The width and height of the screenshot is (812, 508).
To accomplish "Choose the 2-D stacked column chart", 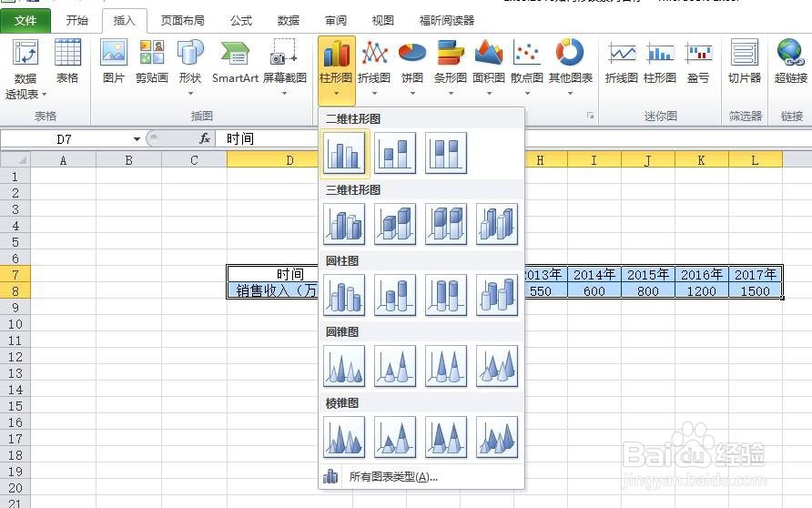I will [394, 153].
